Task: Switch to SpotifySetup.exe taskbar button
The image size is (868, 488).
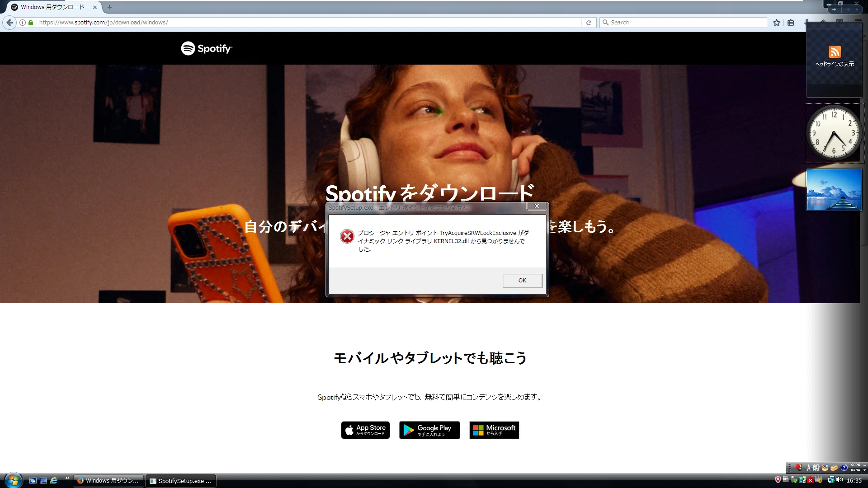Action: pyautogui.click(x=181, y=481)
